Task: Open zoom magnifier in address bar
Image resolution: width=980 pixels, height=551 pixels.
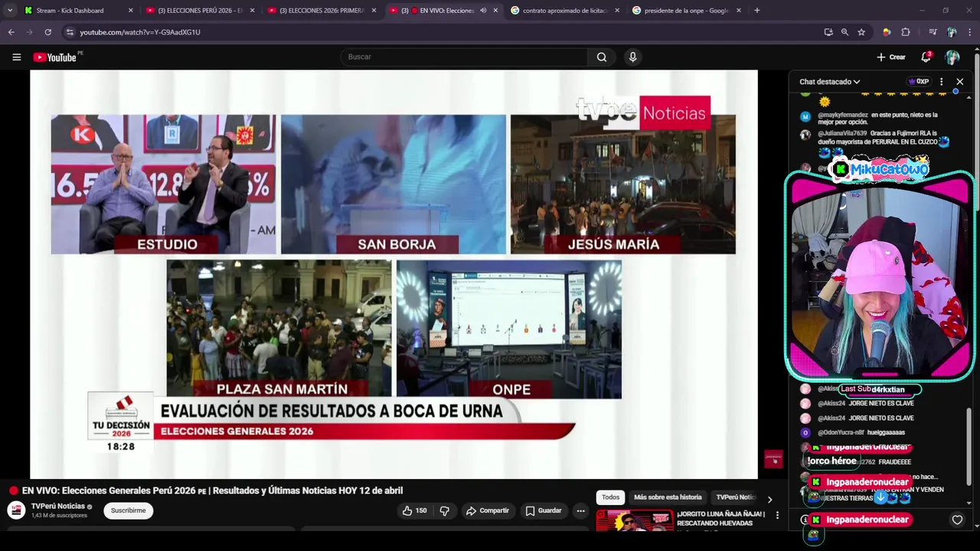Action: click(844, 32)
